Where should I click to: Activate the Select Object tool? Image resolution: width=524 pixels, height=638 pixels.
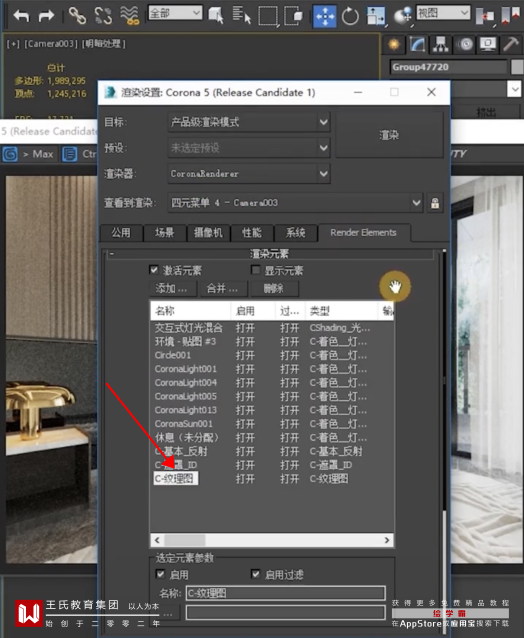pos(216,16)
